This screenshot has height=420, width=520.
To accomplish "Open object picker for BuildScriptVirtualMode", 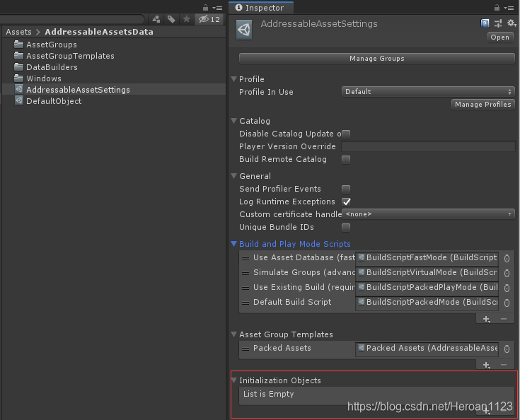I will (x=507, y=273).
